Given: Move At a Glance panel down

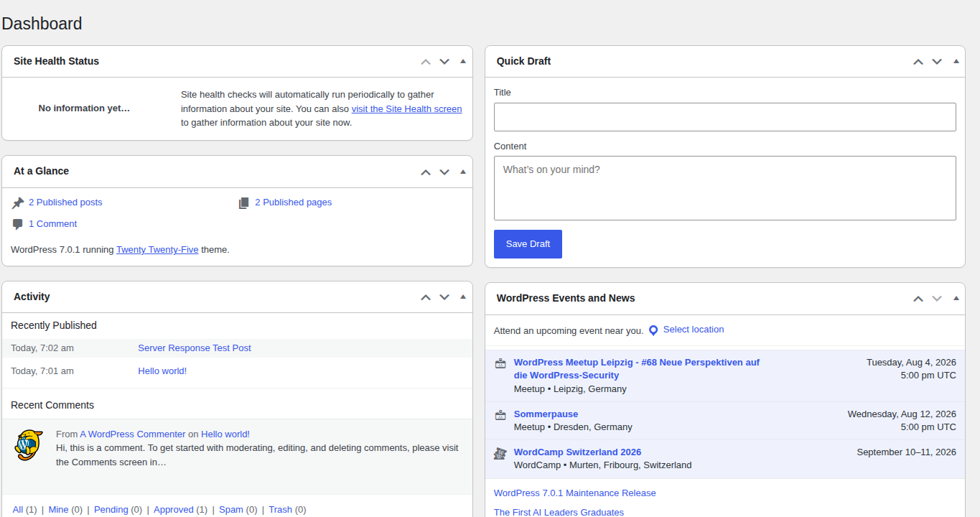Looking at the screenshot, I should coord(444,172).
